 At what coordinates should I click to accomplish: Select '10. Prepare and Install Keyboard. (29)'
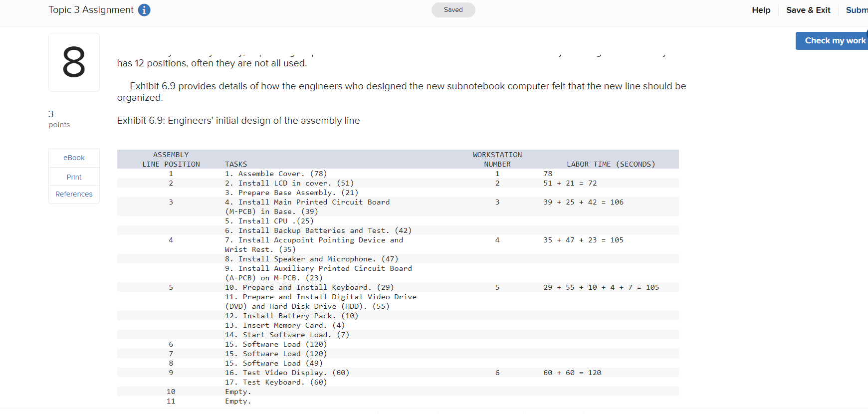pyautogui.click(x=309, y=287)
